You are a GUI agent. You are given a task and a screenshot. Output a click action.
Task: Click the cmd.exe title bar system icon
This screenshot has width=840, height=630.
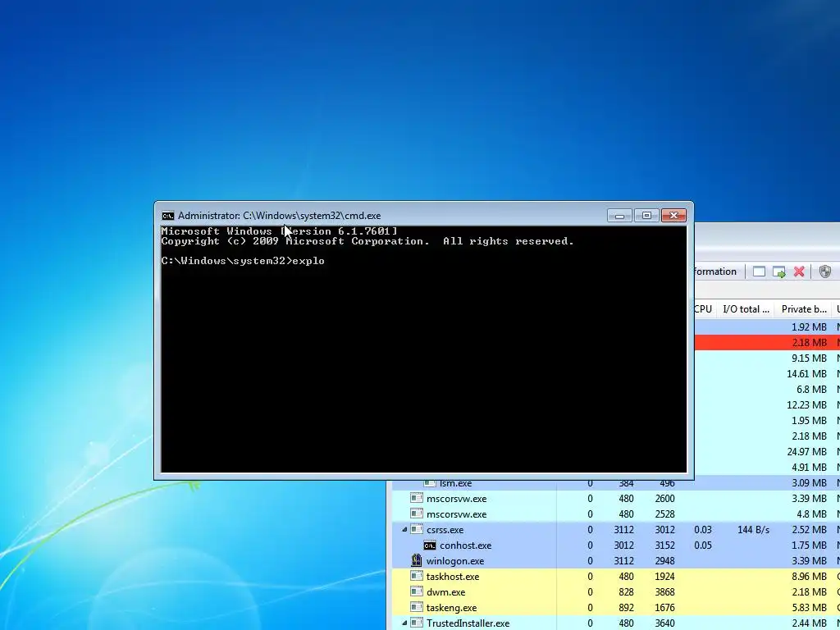[167, 216]
